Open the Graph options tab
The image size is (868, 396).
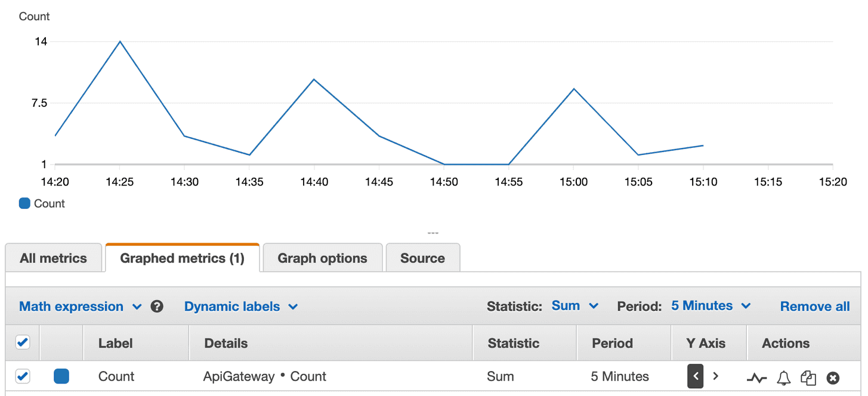[x=322, y=258]
